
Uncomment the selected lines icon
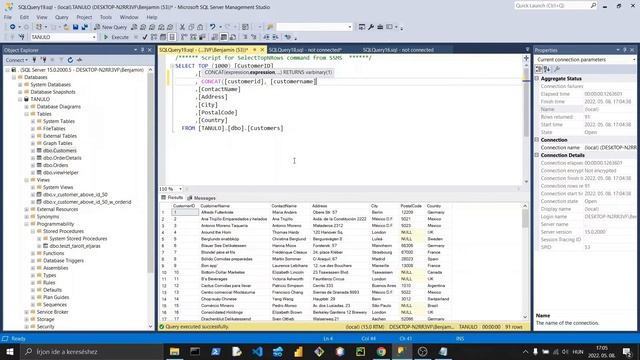[254, 37]
